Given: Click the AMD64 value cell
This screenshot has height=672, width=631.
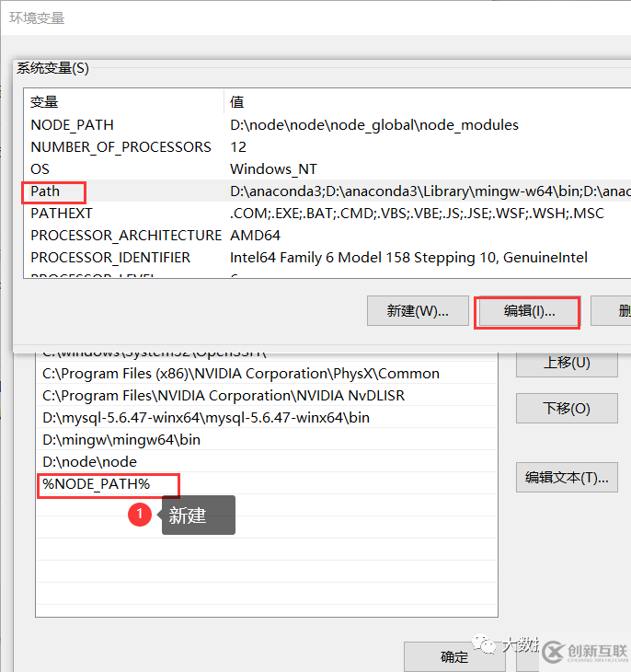Looking at the screenshot, I should click(x=255, y=236).
